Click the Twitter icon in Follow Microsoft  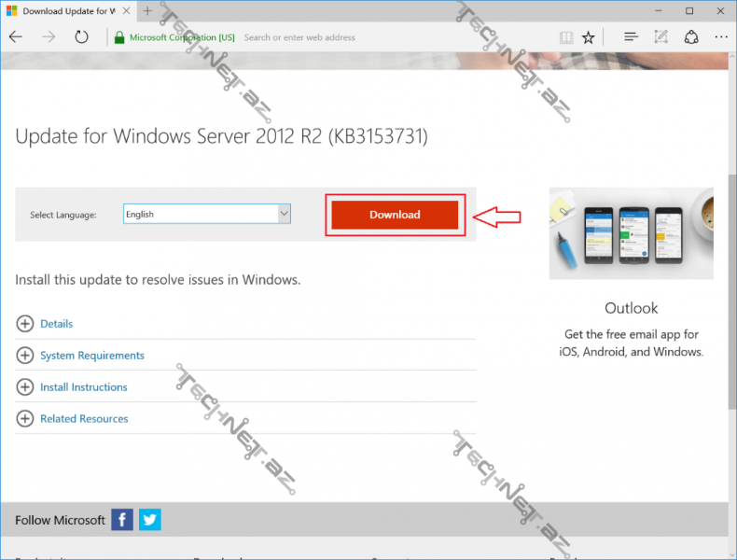[149, 520]
